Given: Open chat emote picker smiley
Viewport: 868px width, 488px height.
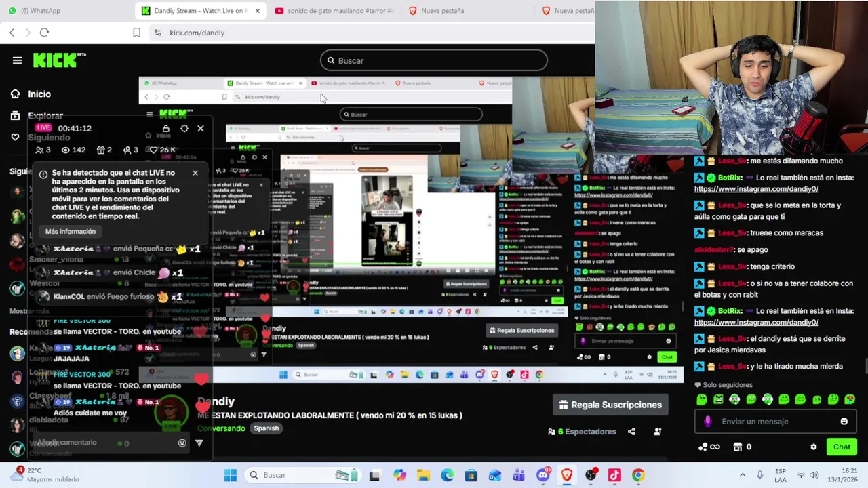Looking at the screenshot, I should tap(844, 422).
